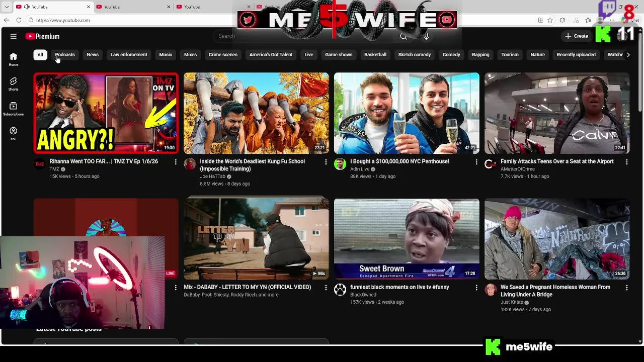Click the browser address bar URL
The height and width of the screenshot is (362, 644).
tap(63, 20)
